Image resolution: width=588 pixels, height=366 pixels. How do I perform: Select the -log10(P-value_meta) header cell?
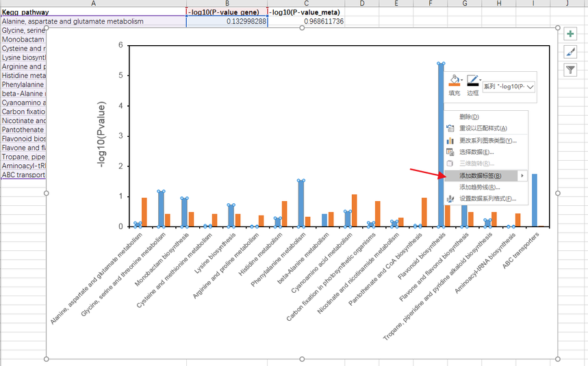(x=306, y=12)
